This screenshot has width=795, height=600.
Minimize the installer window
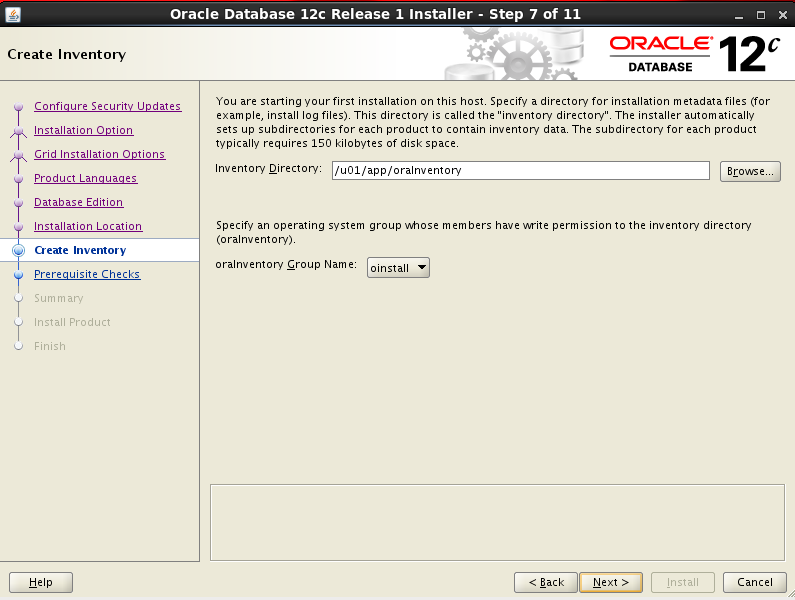[x=739, y=15]
